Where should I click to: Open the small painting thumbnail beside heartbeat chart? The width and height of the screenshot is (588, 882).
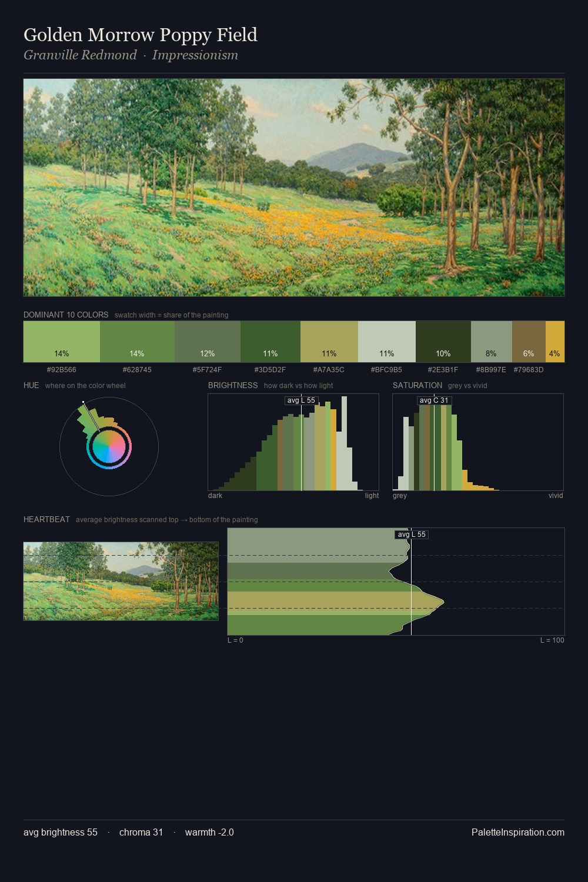tap(121, 581)
